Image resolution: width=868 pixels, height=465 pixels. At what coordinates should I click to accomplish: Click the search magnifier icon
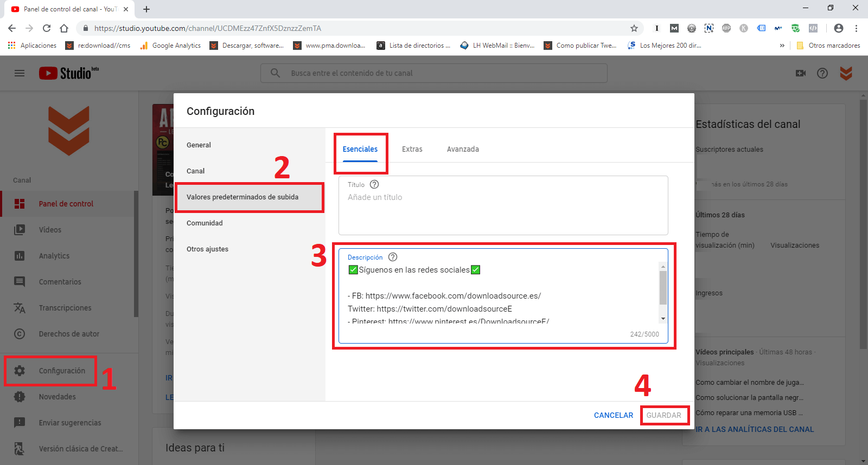coord(275,73)
